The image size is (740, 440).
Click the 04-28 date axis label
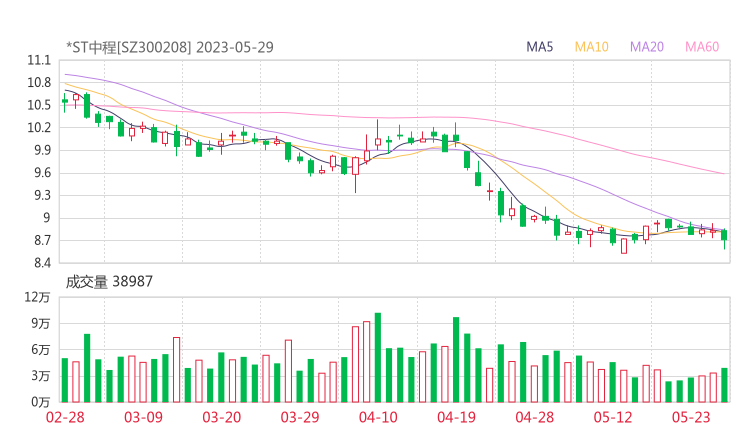535,417
